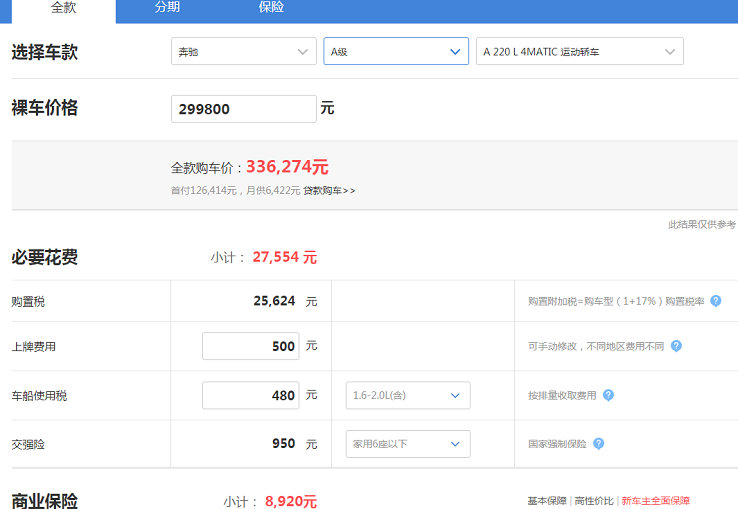Switch to the 分期 tab
This screenshot has width=738, height=509.
[x=167, y=8]
